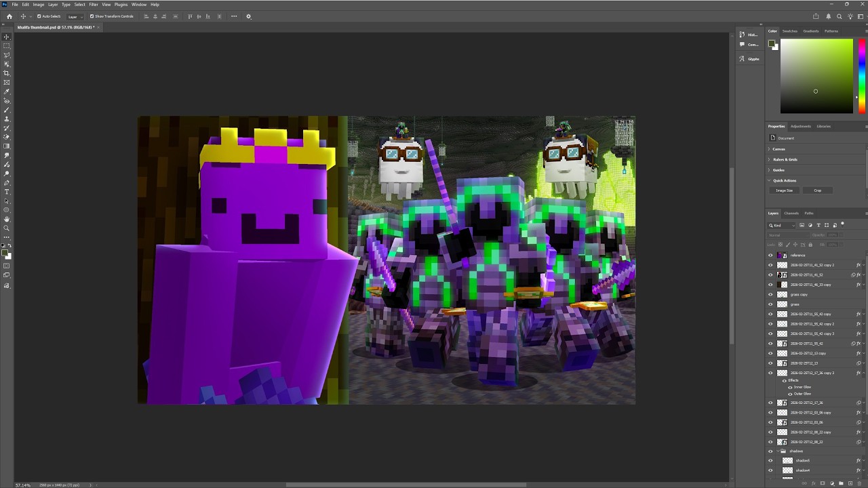Select the Crop tool in the toolbar
Image resolution: width=868 pixels, height=488 pixels.
[7, 73]
